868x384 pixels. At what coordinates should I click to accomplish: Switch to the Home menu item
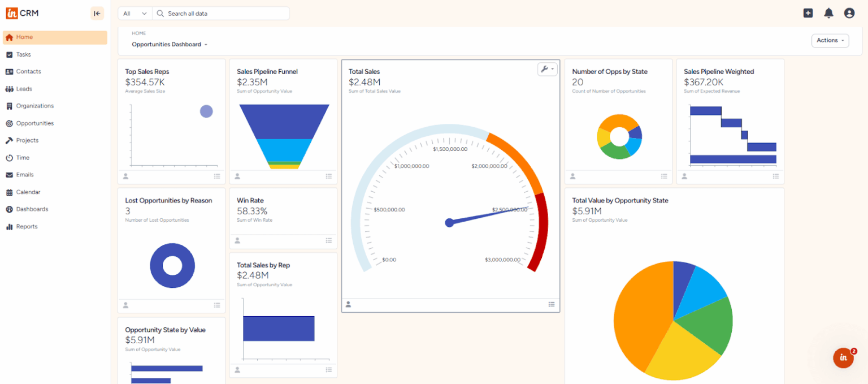[x=24, y=37]
